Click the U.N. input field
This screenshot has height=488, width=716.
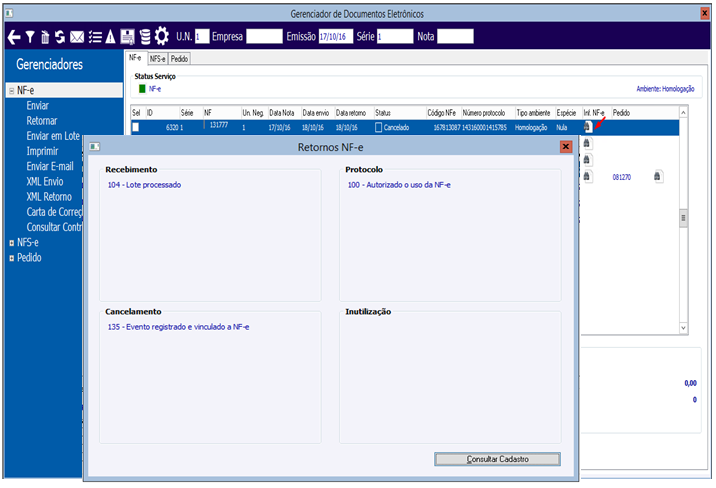(x=202, y=37)
